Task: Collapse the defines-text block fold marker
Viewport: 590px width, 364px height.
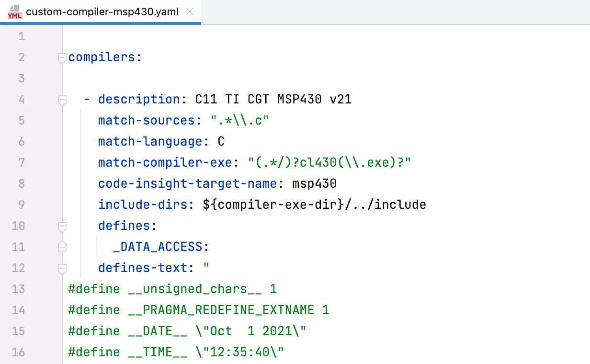Action: pyautogui.click(x=62, y=268)
